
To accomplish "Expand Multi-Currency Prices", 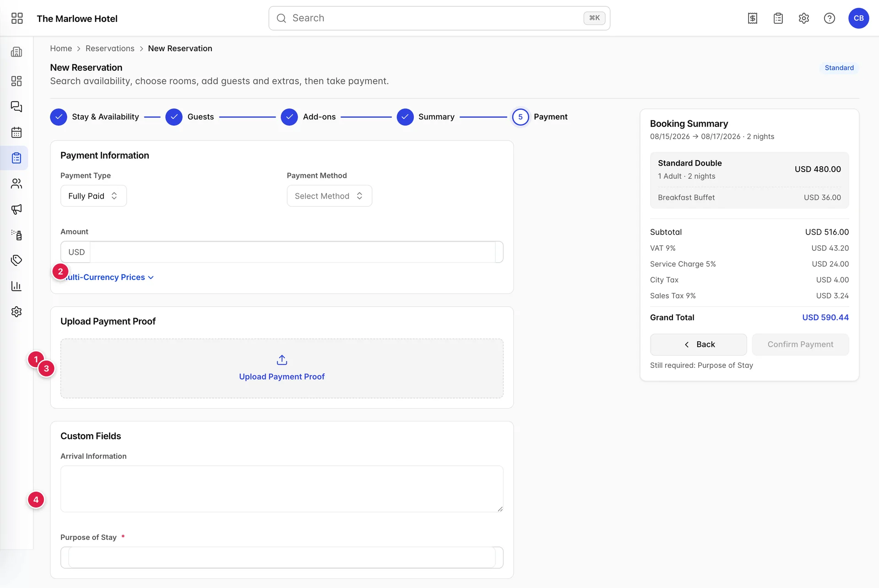I will tap(107, 277).
